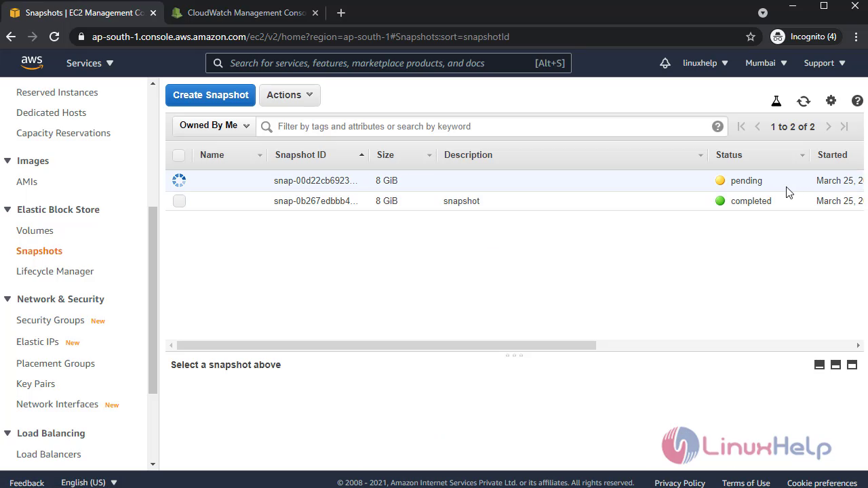
Task: Toggle the select-all snapshots checkbox
Action: [x=178, y=155]
